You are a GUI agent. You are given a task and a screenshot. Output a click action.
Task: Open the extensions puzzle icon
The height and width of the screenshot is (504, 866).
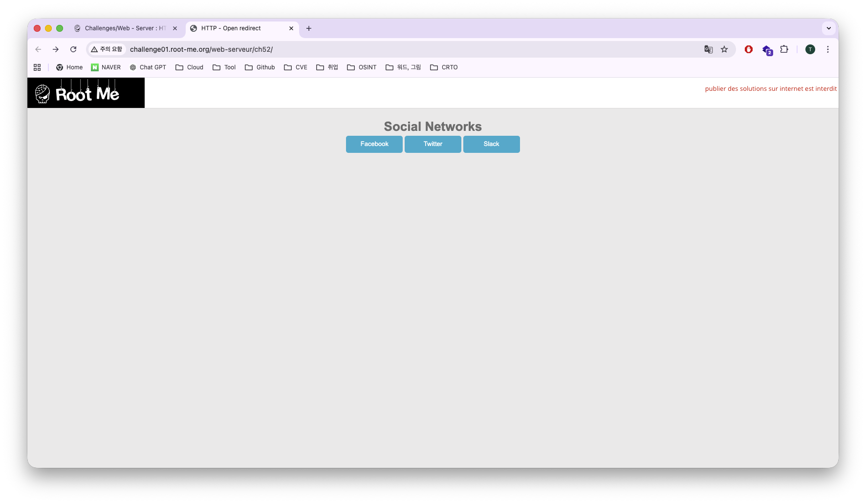click(784, 49)
